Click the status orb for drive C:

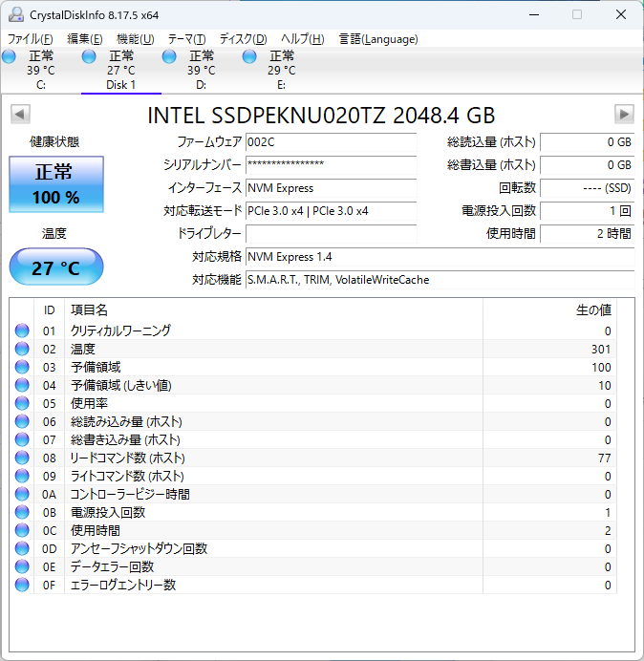pos(9,56)
